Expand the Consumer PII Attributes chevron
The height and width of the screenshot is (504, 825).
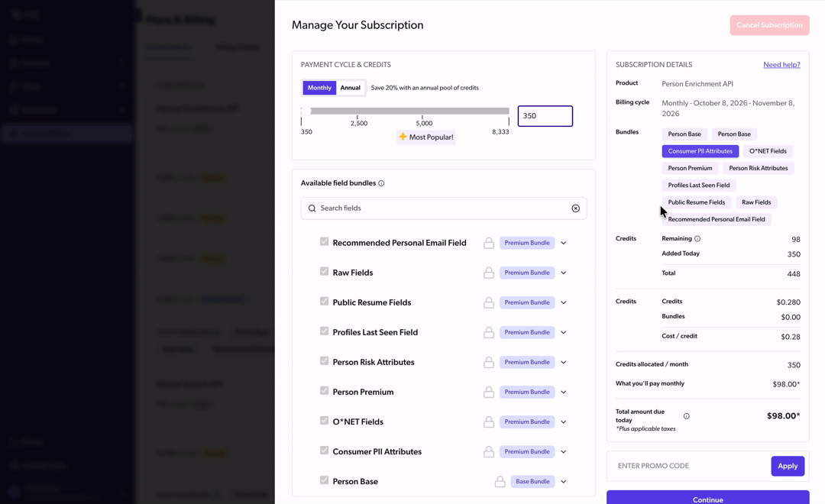pos(564,451)
